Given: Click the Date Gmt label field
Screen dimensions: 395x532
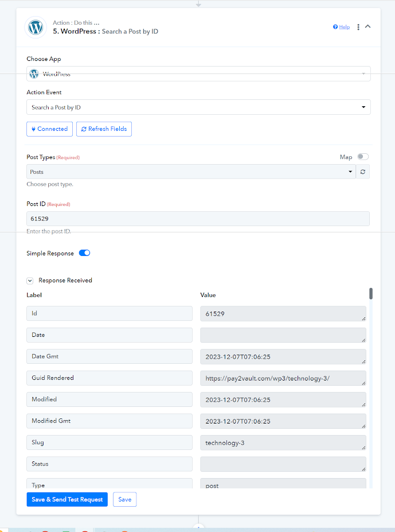Looking at the screenshot, I should 109,356.
